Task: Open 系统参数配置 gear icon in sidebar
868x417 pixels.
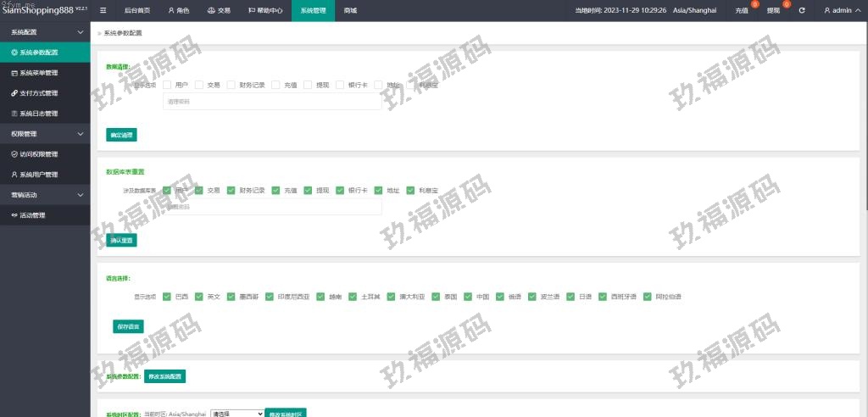Action: [x=14, y=53]
